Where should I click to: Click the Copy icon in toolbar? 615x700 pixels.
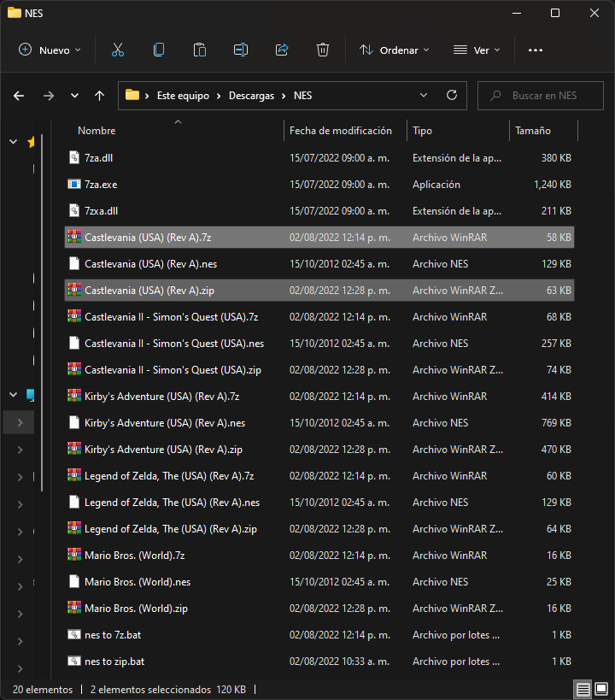(159, 50)
